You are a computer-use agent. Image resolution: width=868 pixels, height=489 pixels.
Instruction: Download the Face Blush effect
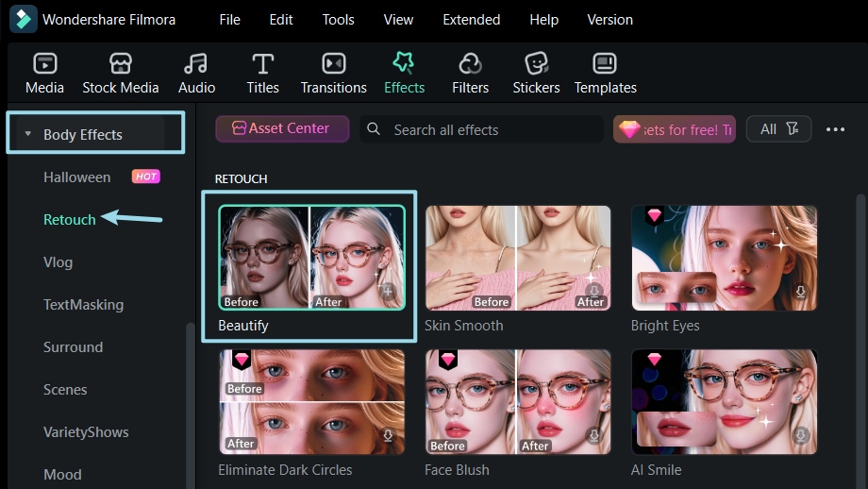594,435
